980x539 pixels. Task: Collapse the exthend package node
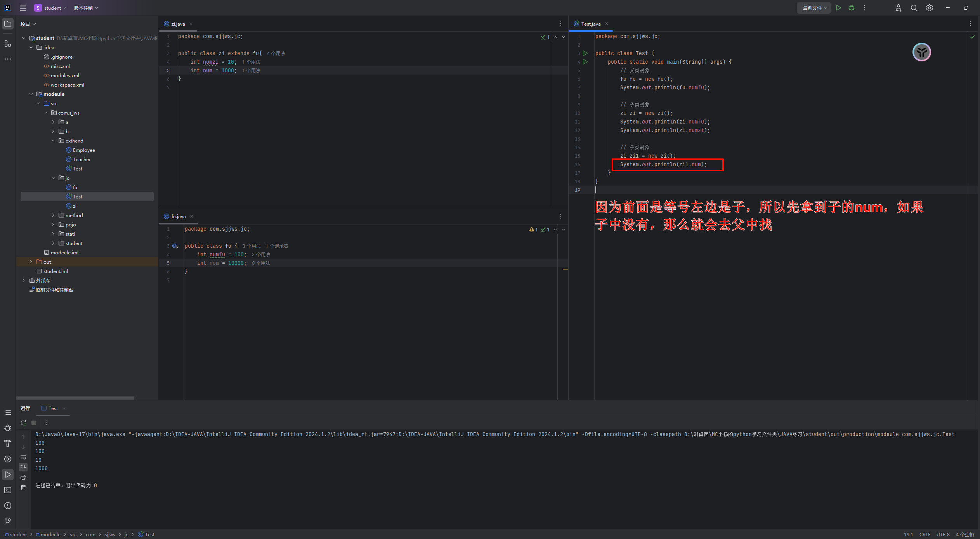point(53,141)
